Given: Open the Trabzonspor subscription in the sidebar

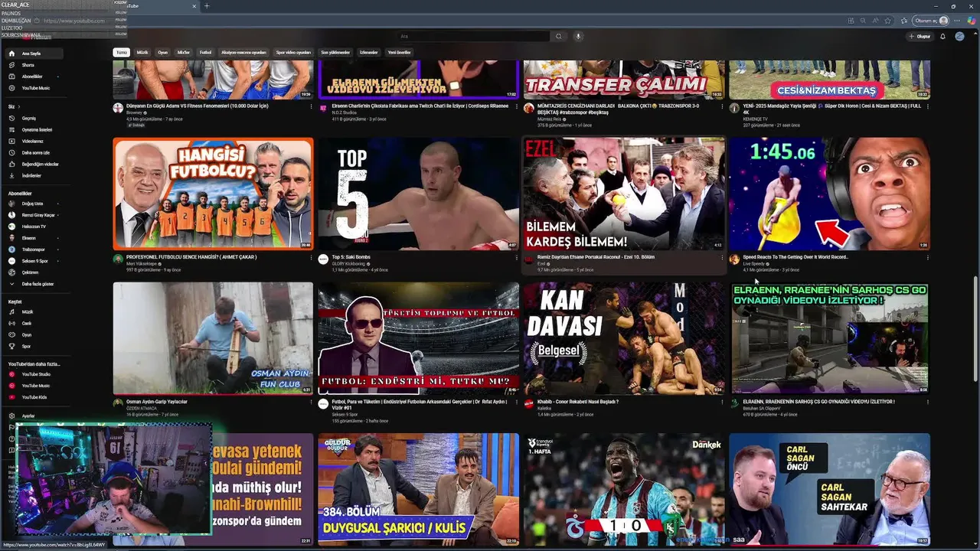Looking at the screenshot, I should (34, 249).
